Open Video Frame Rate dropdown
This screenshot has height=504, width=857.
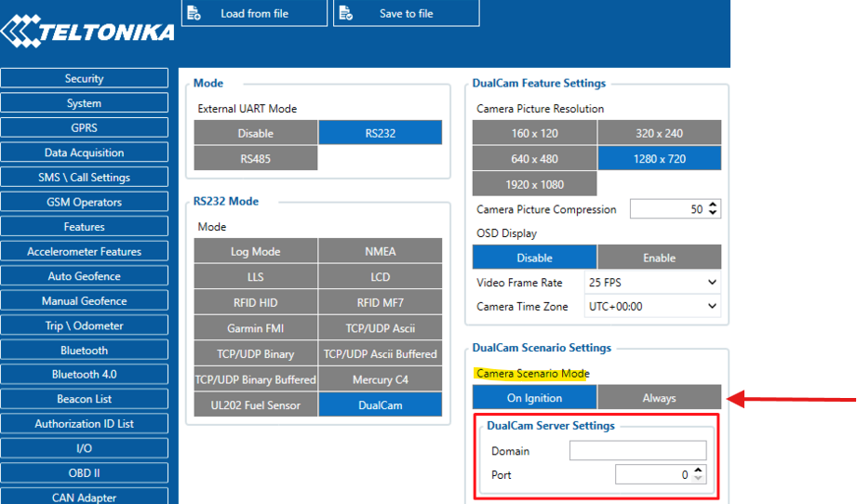652,283
